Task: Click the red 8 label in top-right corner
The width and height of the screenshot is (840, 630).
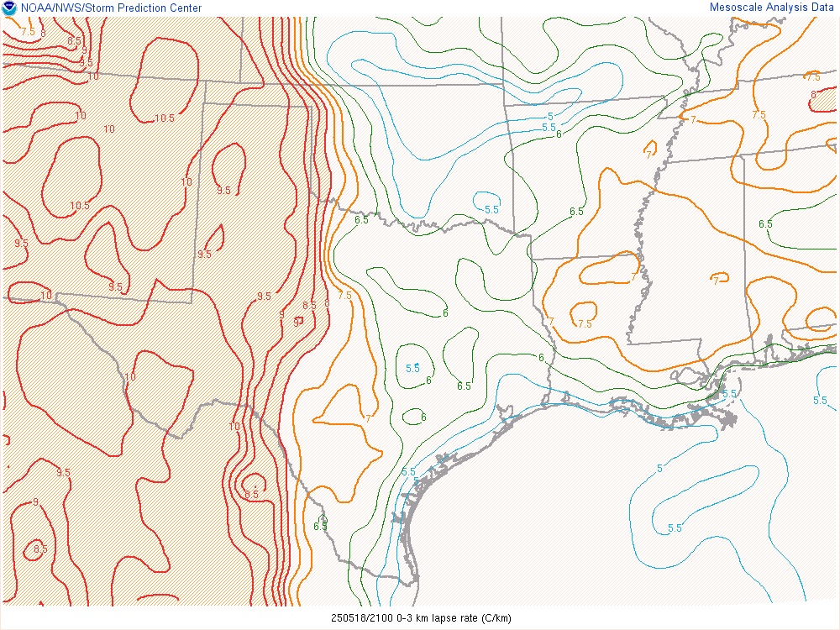Action: point(813,94)
